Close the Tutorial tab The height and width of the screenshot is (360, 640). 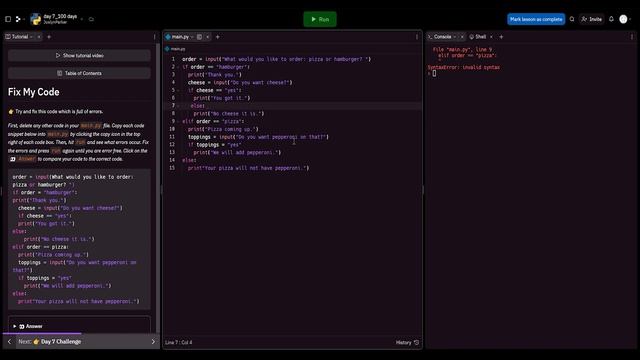pos(39,37)
